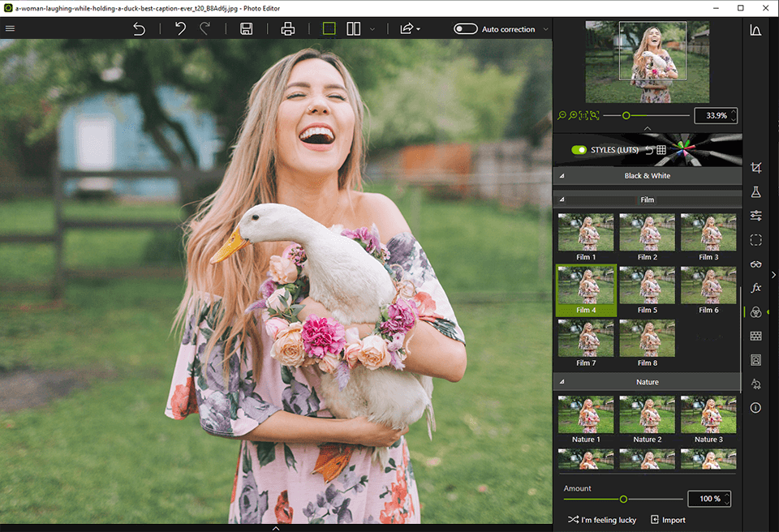Open the hamburger main menu
Screen dimensions: 779x532
(x=10, y=29)
